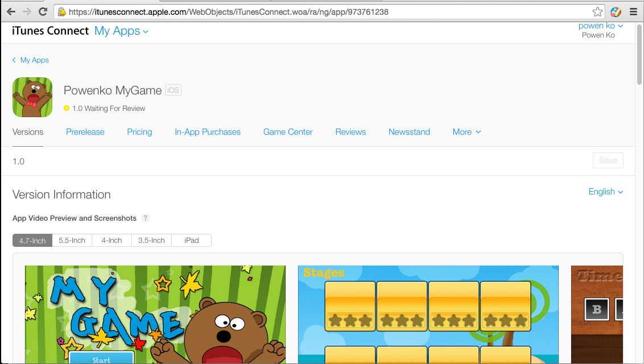The width and height of the screenshot is (644, 364).
Task: Click the iTunes Connect title
Action: (x=50, y=31)
